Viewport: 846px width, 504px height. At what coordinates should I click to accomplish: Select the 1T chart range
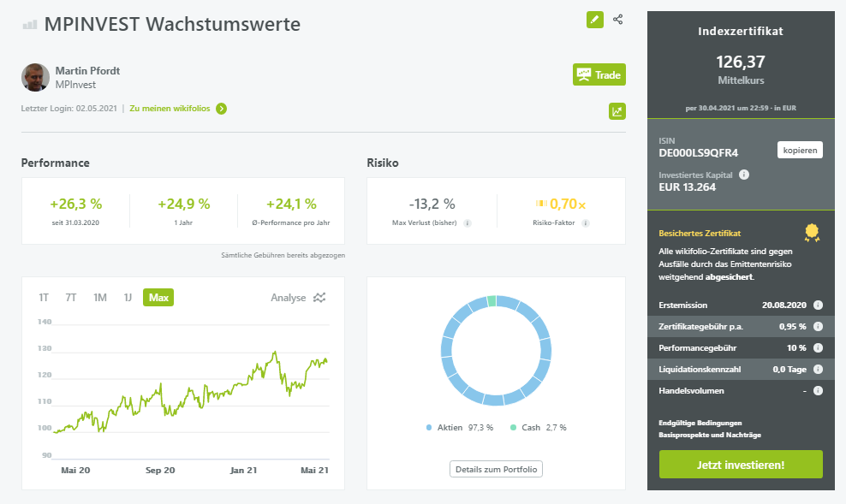pos(44,298)
